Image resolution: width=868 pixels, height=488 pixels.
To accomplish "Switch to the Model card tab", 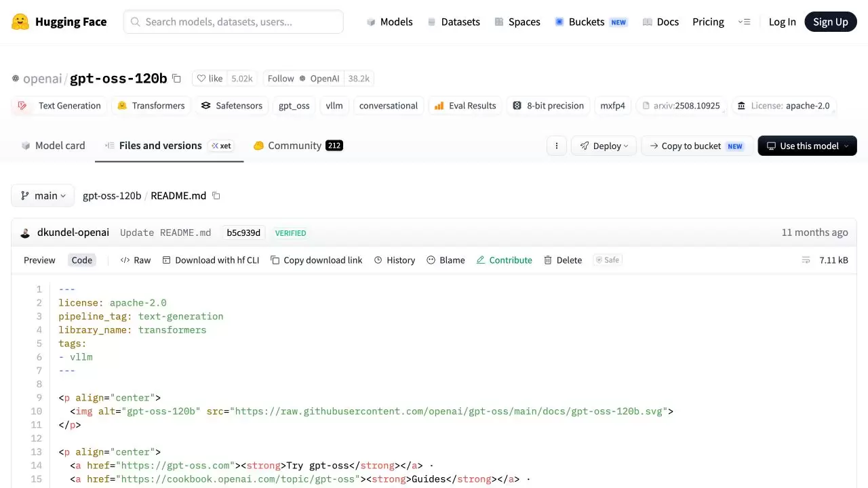I will click(53, 146).
